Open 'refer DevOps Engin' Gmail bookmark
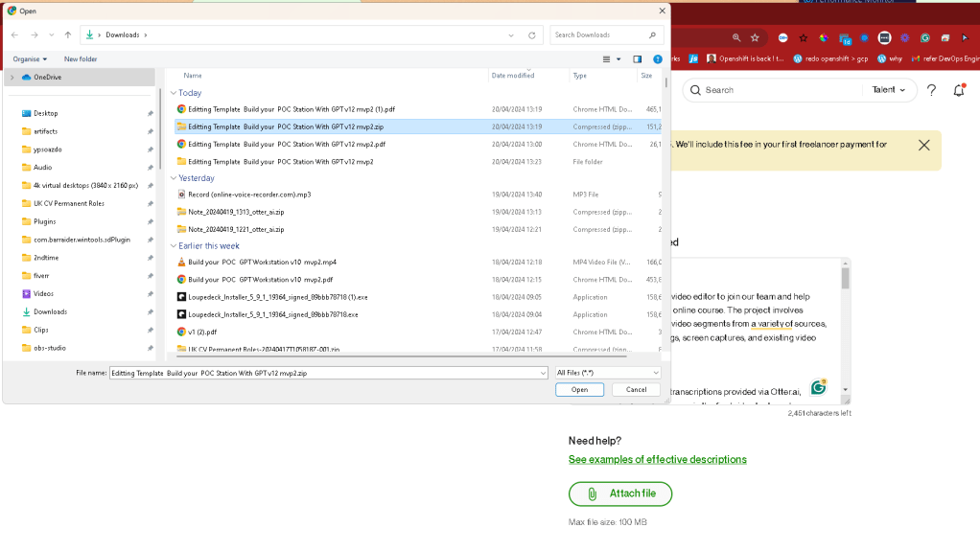 click(945, 58)
